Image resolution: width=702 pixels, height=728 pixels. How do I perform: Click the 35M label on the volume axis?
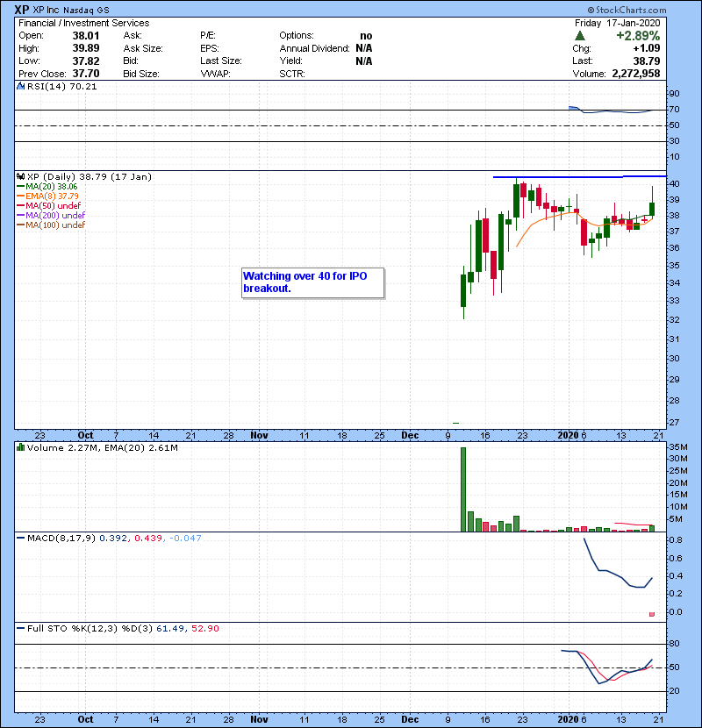678,447
